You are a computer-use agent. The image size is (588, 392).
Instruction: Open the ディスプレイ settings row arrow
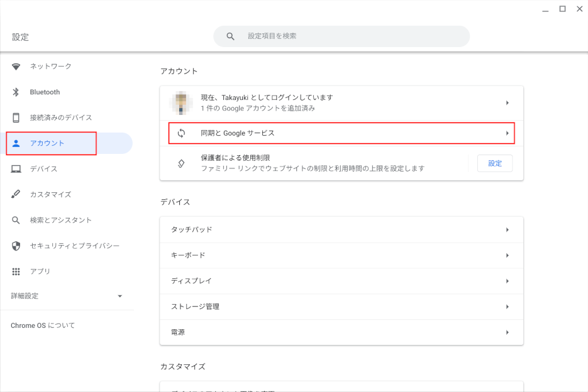[507, 281]
